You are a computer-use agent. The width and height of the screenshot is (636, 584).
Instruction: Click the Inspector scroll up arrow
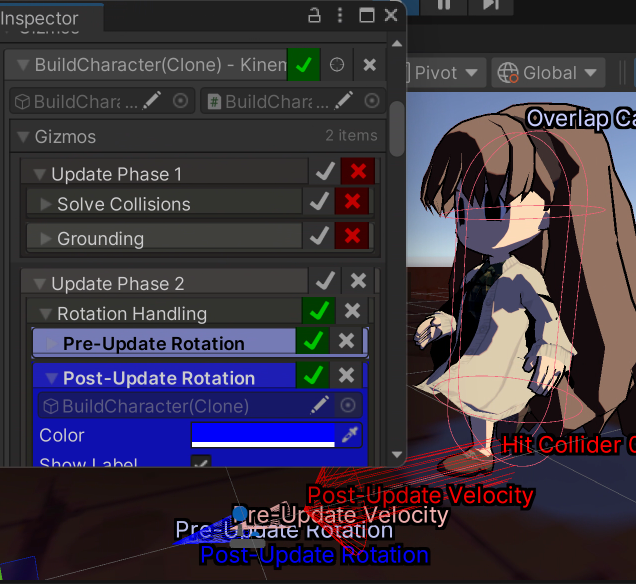[397, 44]
